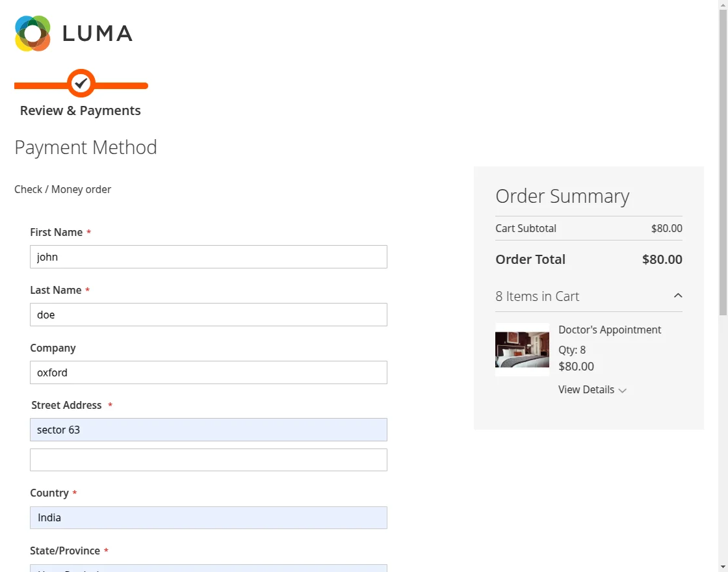The width and height of the screenshot is (728, 572).
Task: Click the orange checkout progress bar
Action: pos(123,85)
